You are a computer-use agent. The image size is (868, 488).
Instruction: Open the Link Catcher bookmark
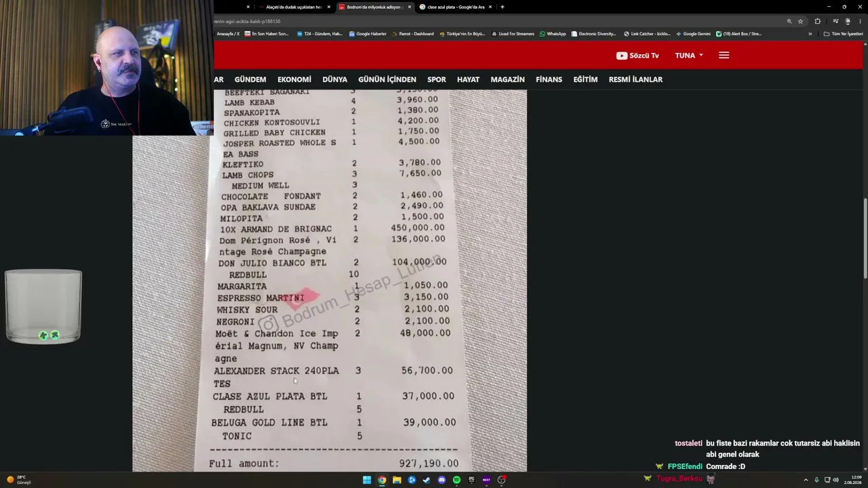647,34
